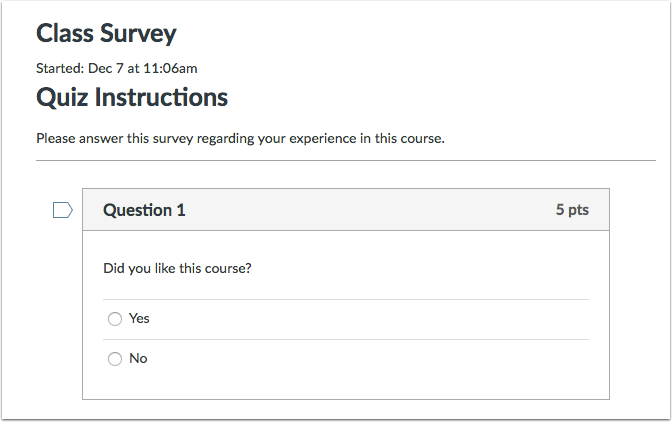
Task: Click the Question 1 header title
Action: (144, 210)
